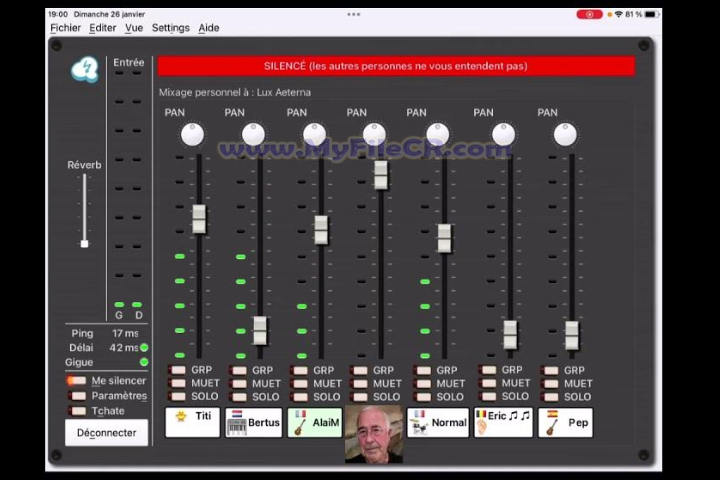
Task: Solo the AlaiM channel
Action: click(x=299, y=397)
